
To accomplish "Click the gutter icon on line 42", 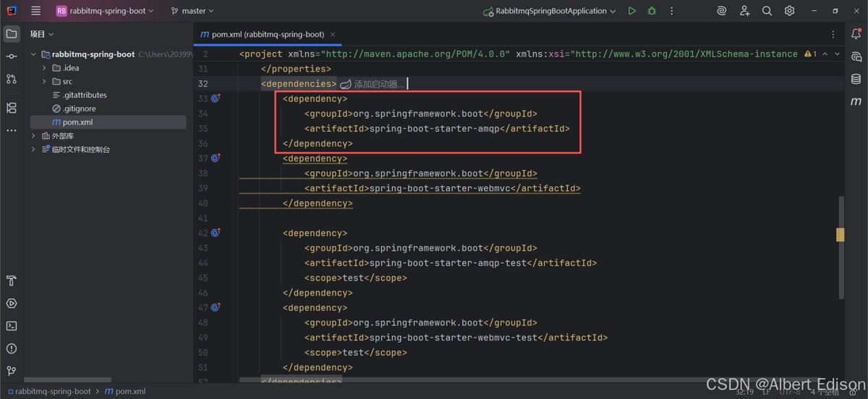I will pos(215,233).
